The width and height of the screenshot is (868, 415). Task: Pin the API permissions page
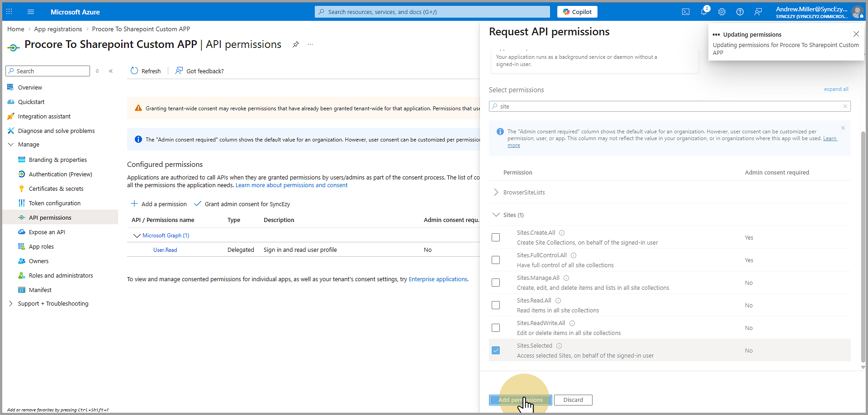click(296, 44)
